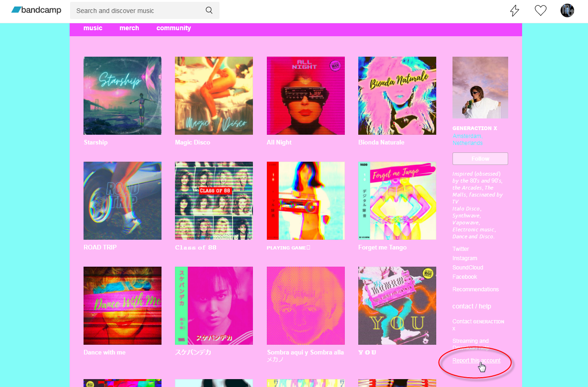Switch to the music tab
This screenshot has height=387, width=588.
point(93,28)
